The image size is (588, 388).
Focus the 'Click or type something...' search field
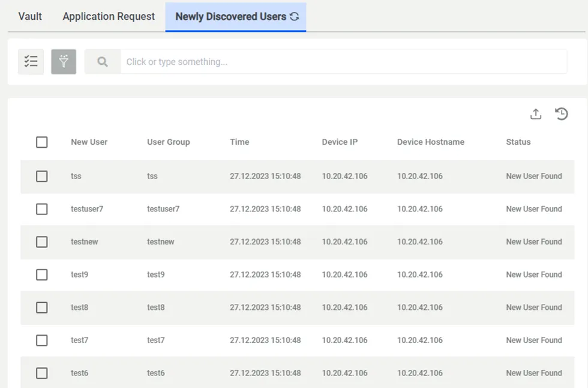(x=343, y=61)
